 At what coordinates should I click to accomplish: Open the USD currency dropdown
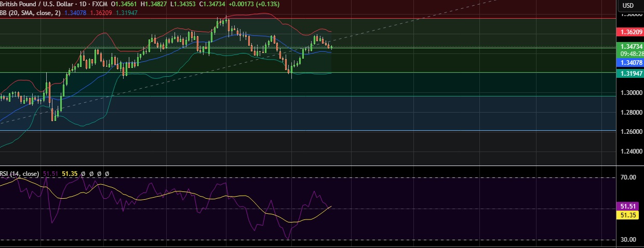pyautogui.click(x=628, y=5)
